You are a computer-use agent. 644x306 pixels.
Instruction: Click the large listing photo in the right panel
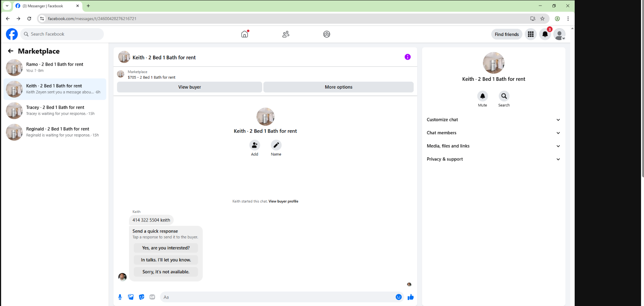tap(493, 63)
